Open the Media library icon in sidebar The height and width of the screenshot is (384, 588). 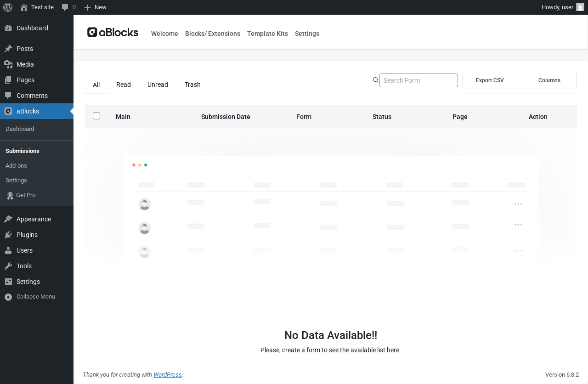point(8,64)
